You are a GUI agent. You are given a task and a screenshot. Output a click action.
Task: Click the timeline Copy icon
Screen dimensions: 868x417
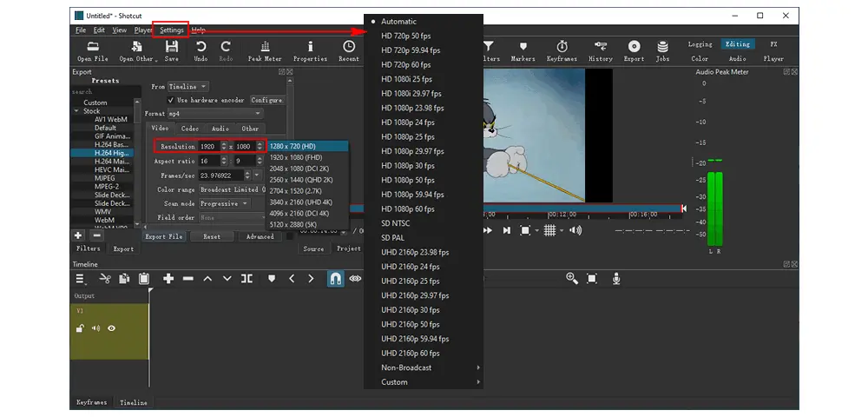124,279
